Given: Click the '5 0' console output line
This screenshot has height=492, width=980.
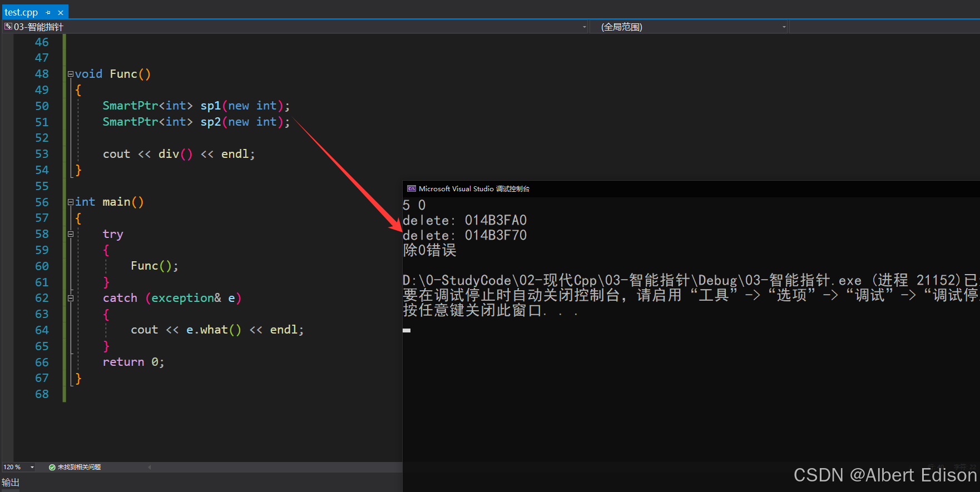Looking at the screenshot, I should click(x=414, y=205).
